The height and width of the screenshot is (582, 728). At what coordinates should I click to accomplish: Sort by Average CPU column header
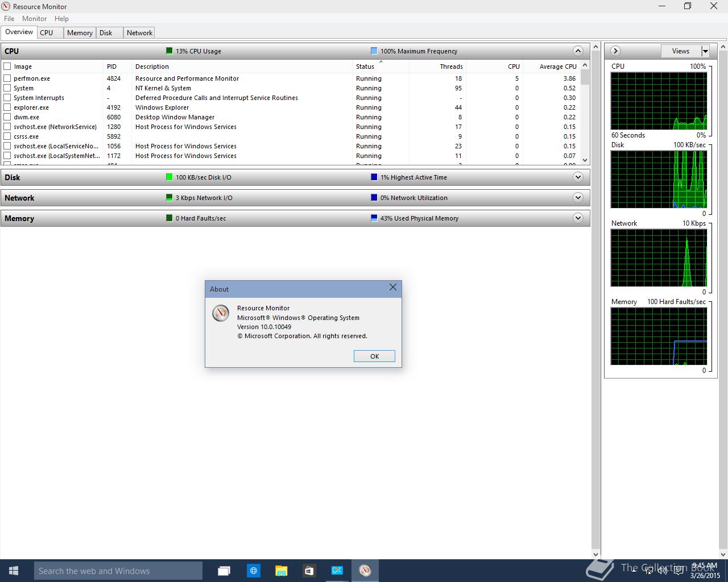point(551,66)
